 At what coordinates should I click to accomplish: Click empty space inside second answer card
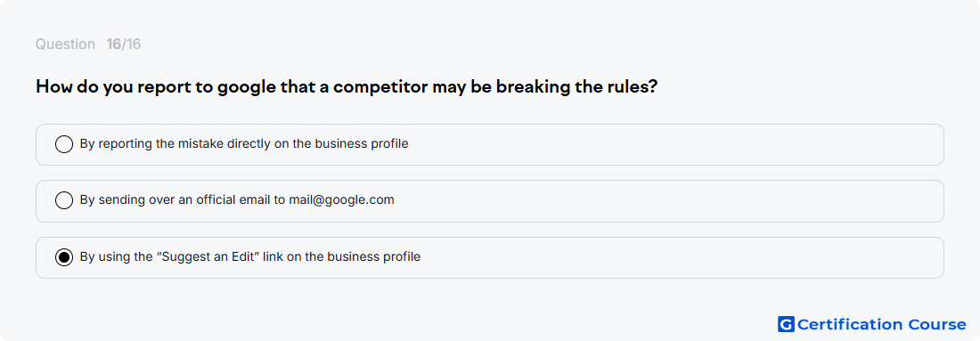coord(669,201)
